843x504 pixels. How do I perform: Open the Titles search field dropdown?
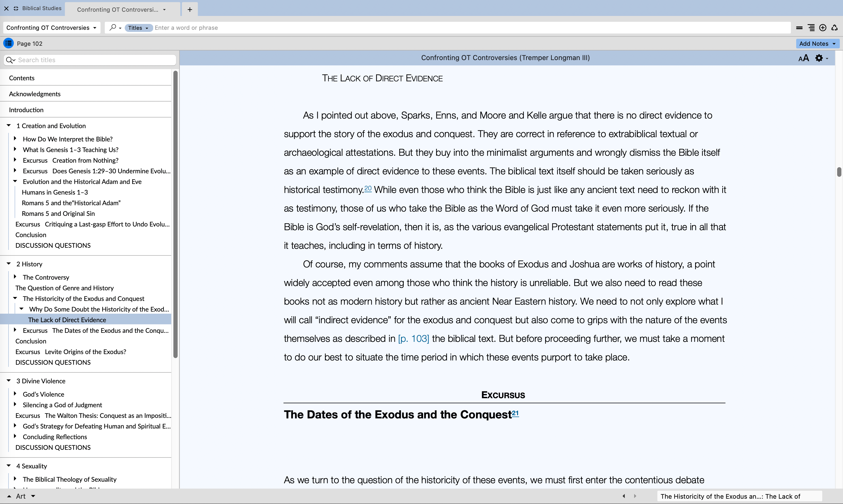(138, 28)
